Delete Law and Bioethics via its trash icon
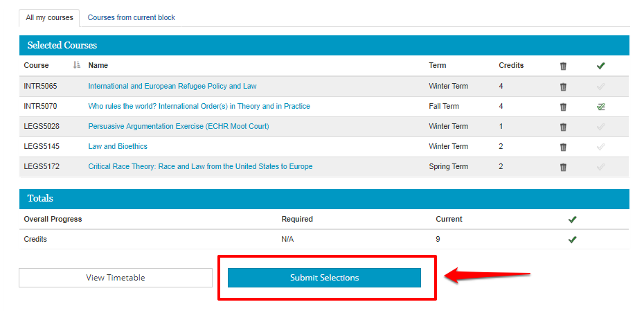Viewport: 644px width, 311px height. 563,147
